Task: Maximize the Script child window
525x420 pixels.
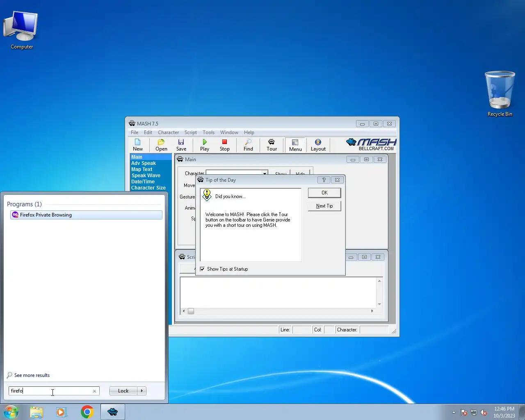Action: [364, 257]
